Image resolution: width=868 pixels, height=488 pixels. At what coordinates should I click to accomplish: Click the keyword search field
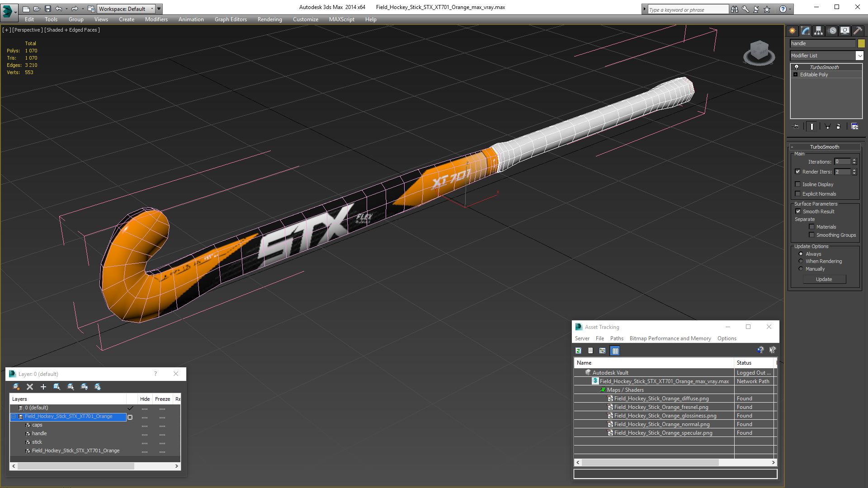(688, 9)
